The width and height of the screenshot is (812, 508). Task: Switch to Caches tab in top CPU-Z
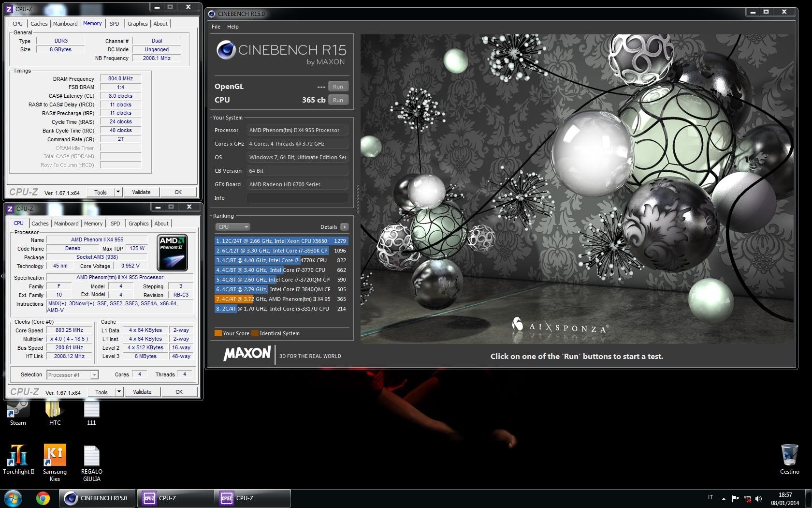click(x=39, y=24)
